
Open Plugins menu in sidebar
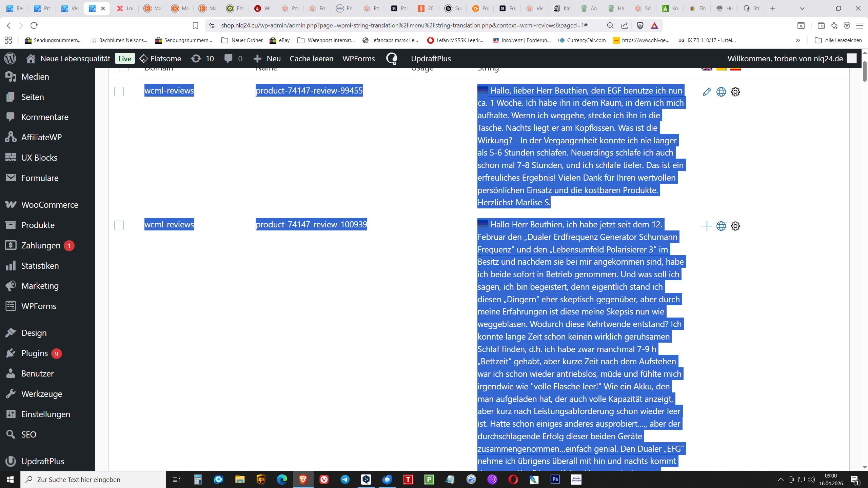tap(35, 353)
